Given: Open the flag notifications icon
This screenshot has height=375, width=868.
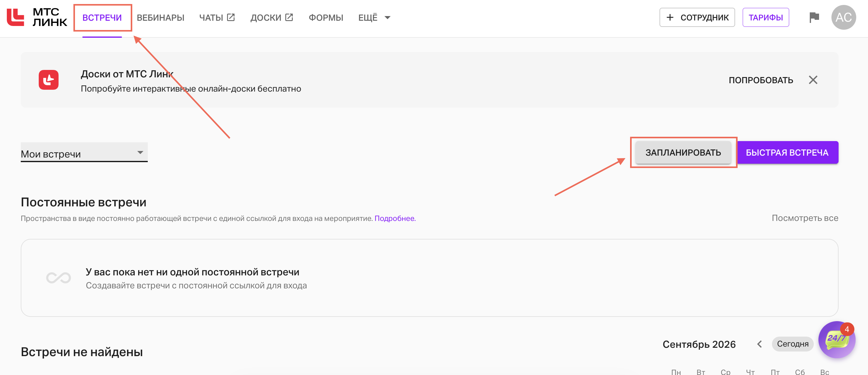Looking at the screenshot, I should [814, 17].
